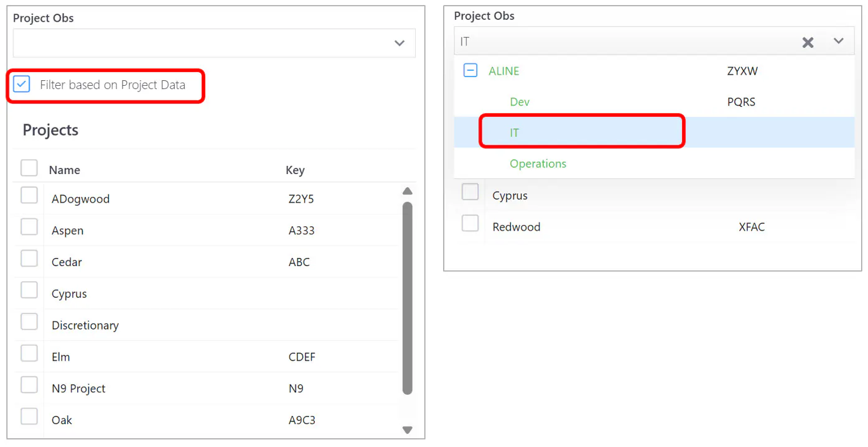Select ALINE in the dropdown tree
The image size is (868, 447).
[504, 71]
